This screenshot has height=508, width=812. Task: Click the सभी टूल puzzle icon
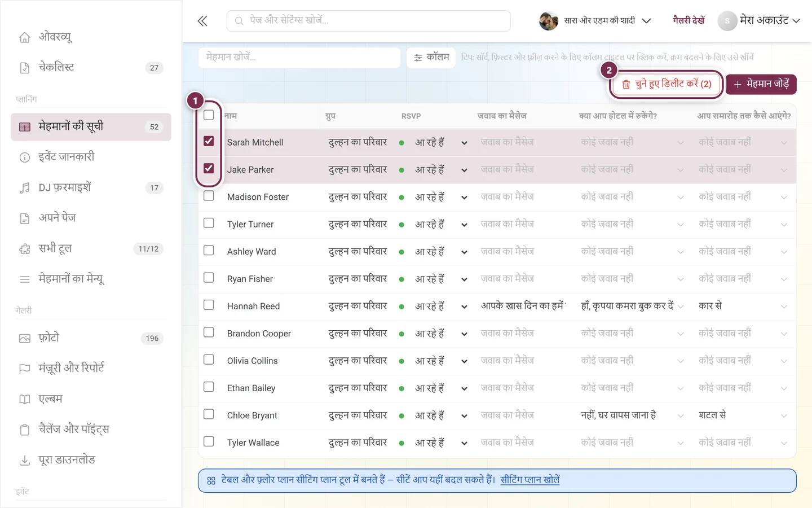[x=25, y=249]
